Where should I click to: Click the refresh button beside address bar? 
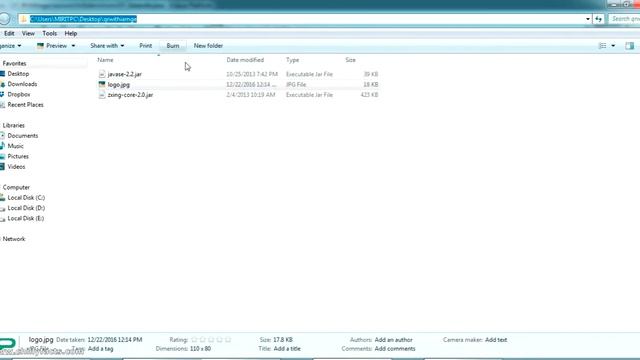click(x=598, y=19)
